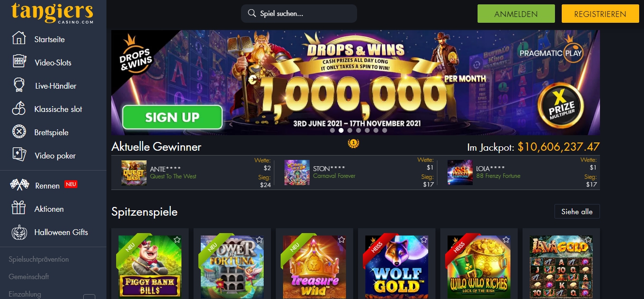The image size is (644, 299).
Task: Click the REGISTRIEREN button
Action: coord(600,14)
